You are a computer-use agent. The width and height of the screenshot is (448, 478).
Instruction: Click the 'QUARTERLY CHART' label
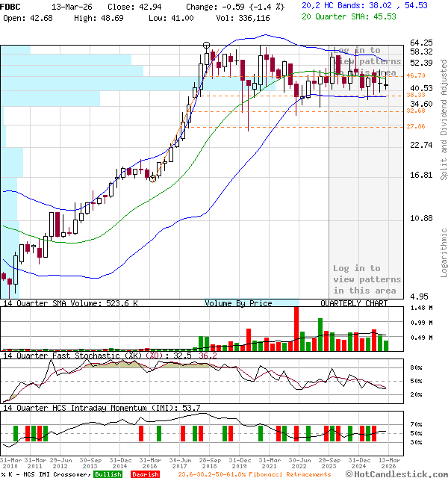354,304
